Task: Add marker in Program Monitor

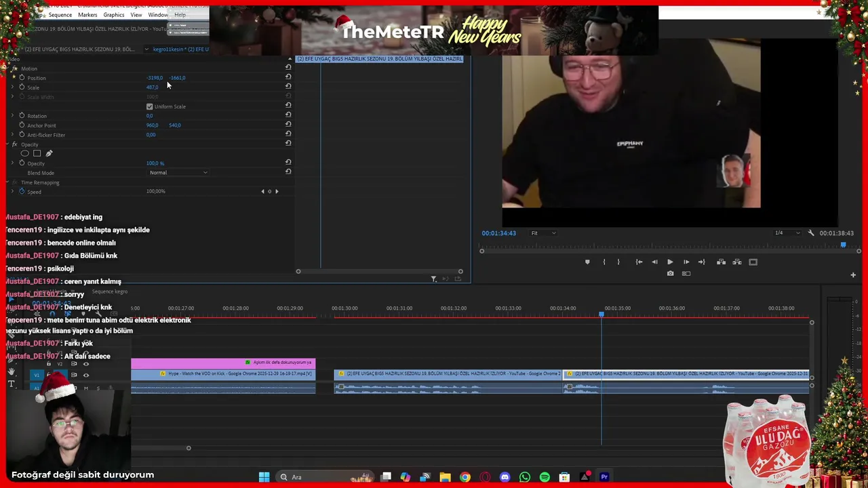Action: pyautogui.click(x=587, y=262)
